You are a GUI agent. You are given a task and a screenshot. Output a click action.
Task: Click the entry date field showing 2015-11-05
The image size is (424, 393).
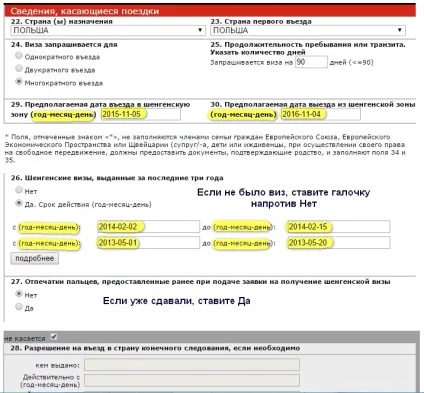point(141,114)
